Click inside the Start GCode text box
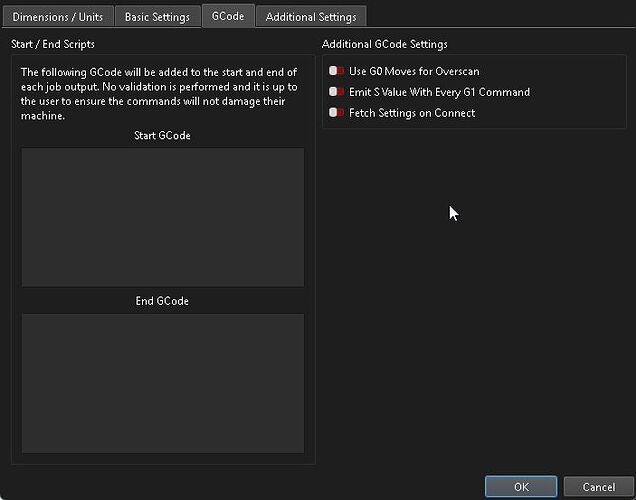 [163, 217]
